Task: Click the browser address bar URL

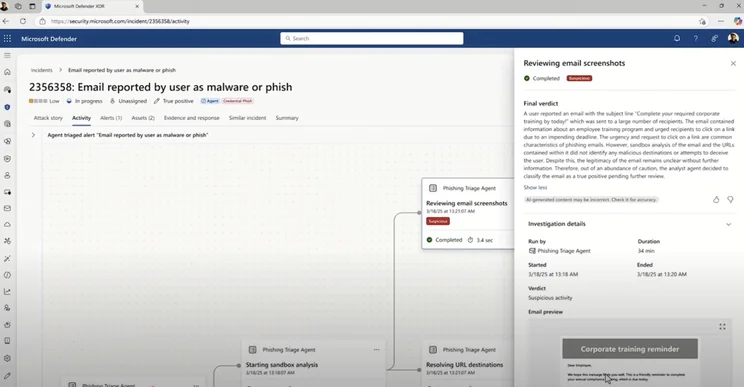Action: tap(120, 21)
